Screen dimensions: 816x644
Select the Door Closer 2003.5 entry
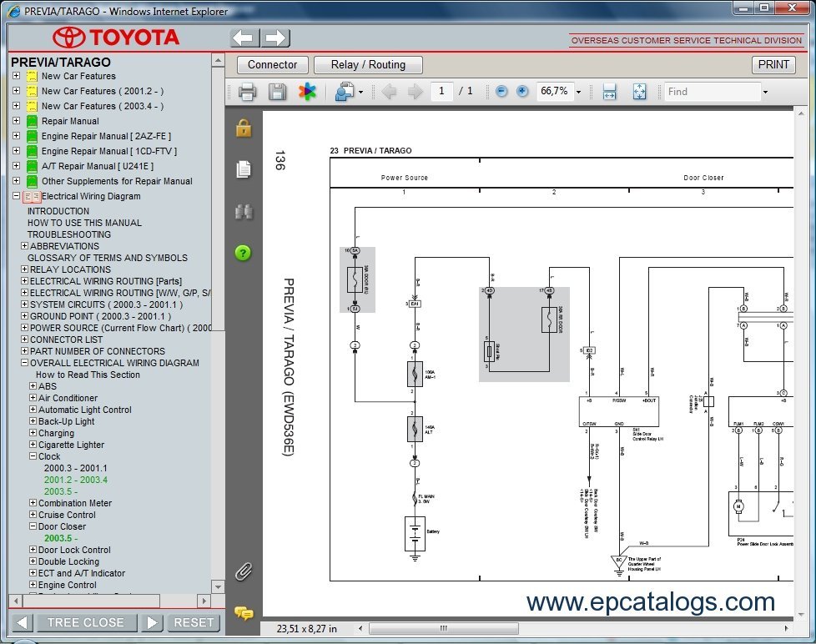(x=61, y=538)
